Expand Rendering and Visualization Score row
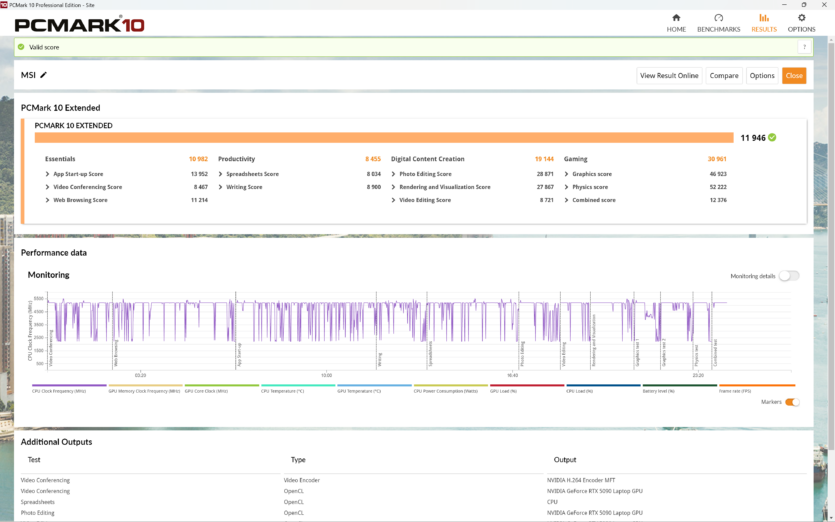The height and width of the screenshot is (522, 835). [x=394, y=187]
